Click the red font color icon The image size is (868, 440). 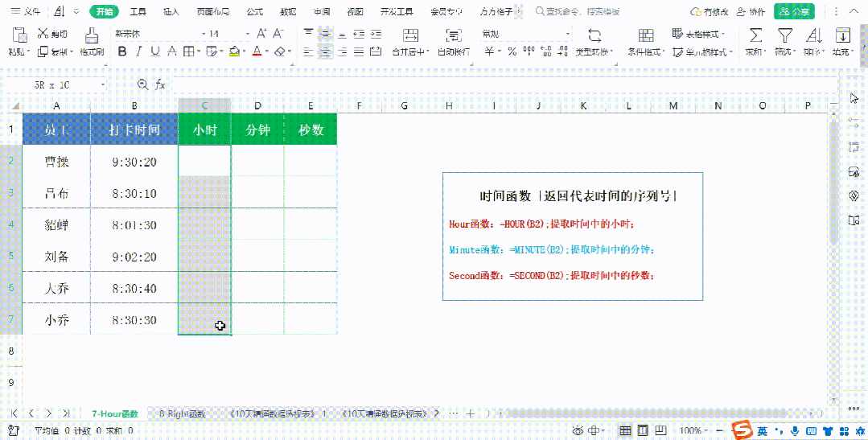(257, 51)
